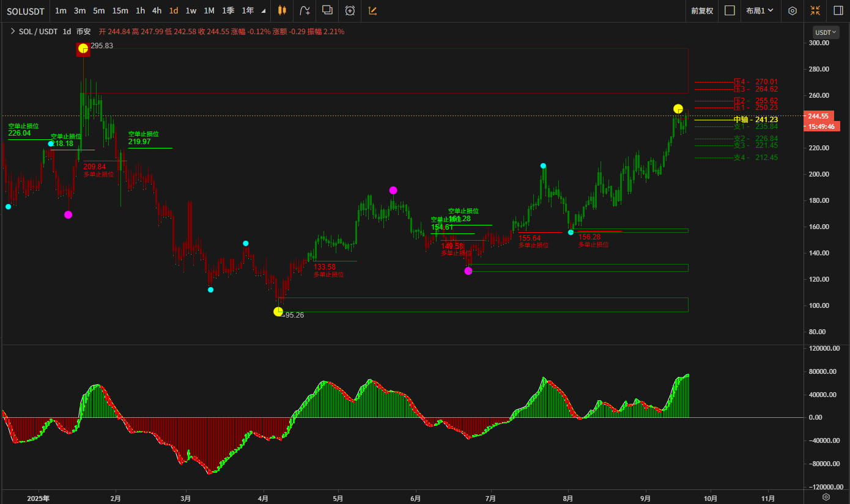
Task: Open the add indicator tool
Action: pos(305,10)
